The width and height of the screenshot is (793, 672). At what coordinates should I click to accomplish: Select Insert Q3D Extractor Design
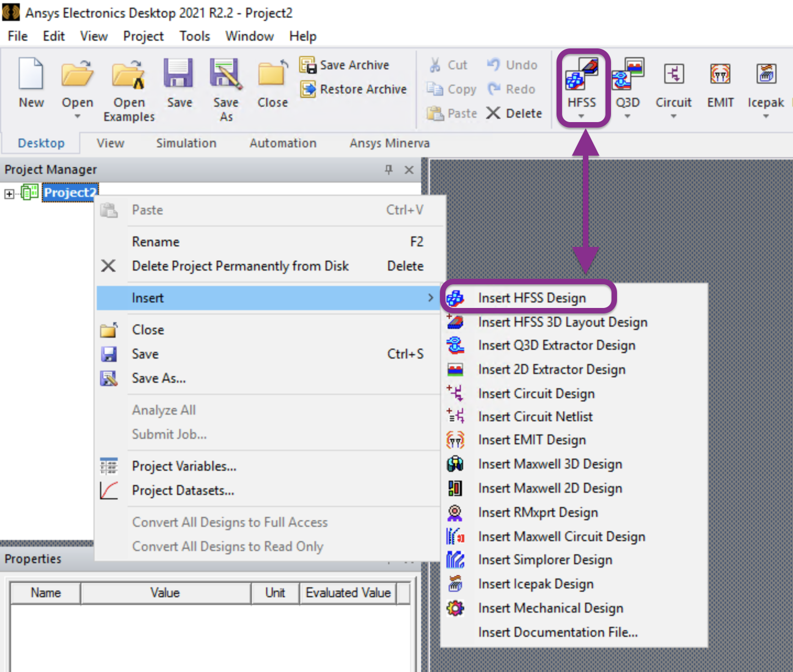click(x=574, y=345)
